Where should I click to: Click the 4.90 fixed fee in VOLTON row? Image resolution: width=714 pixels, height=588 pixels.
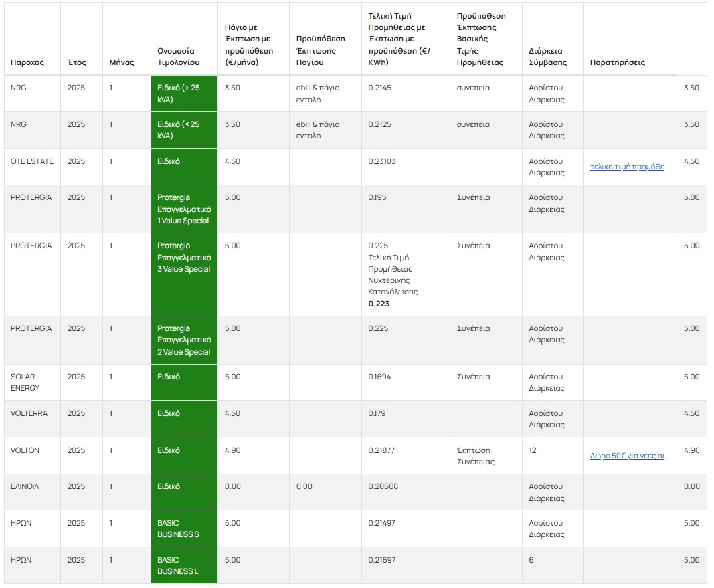(x=233, y=450)
